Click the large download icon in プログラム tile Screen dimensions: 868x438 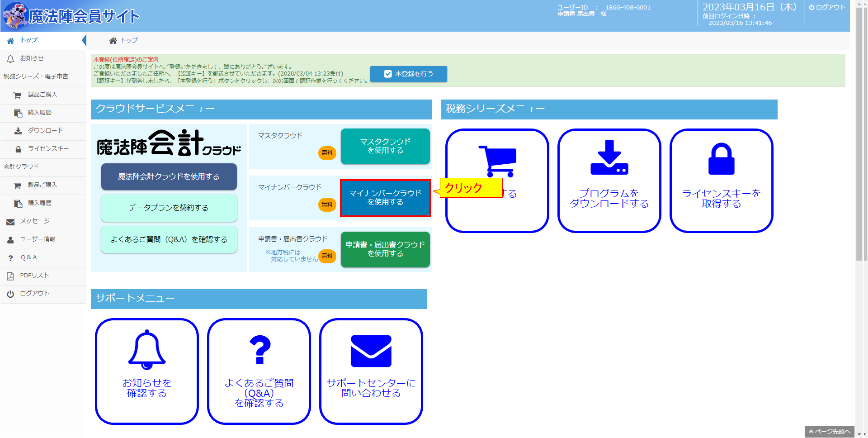coord(609,157)
